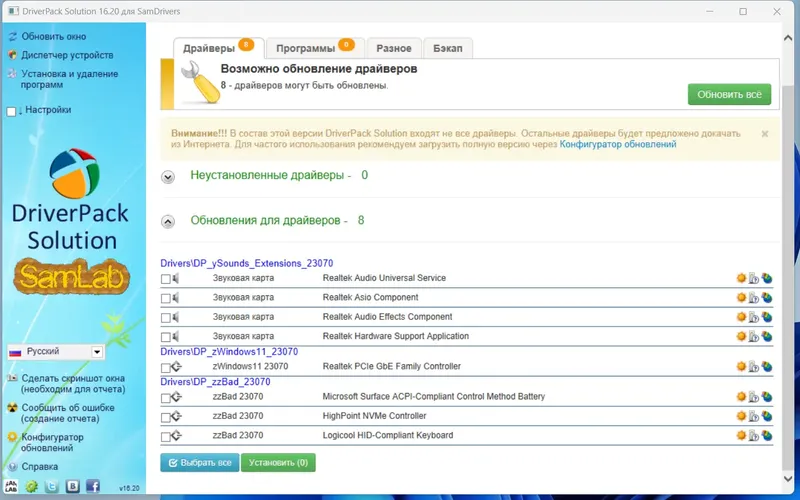
Task: Open Справка in the sidebar
Action: pyautogui.click(x=40, y=467)
